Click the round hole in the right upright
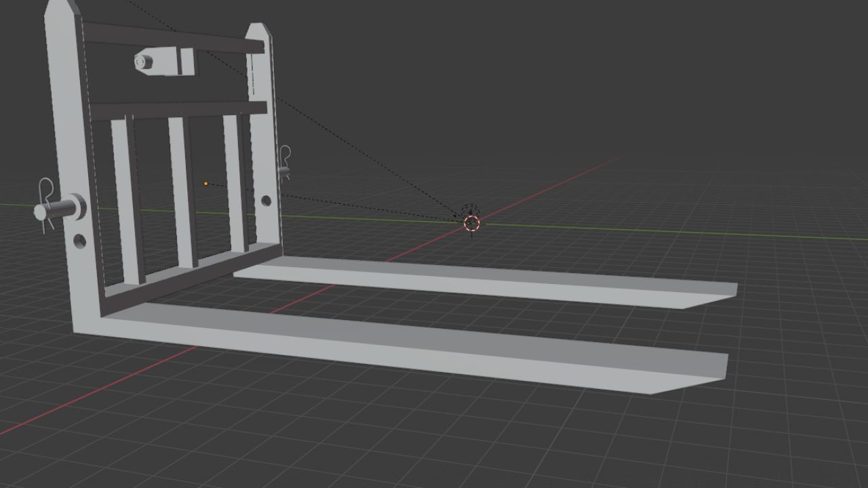Screen dimensions: 868x488 click(x=266, y=201)
